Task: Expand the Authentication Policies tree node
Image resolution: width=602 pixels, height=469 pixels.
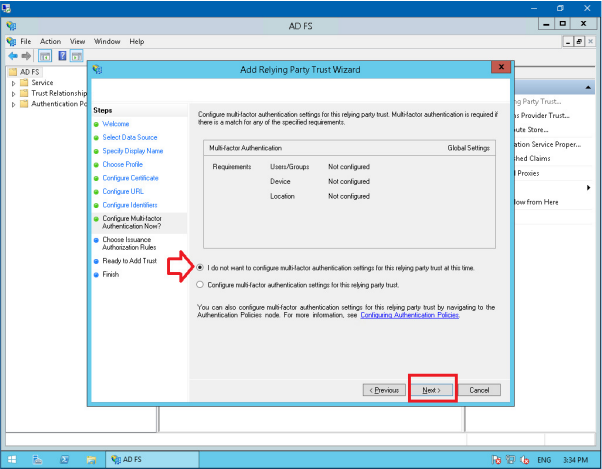Action: click(13, 103)
